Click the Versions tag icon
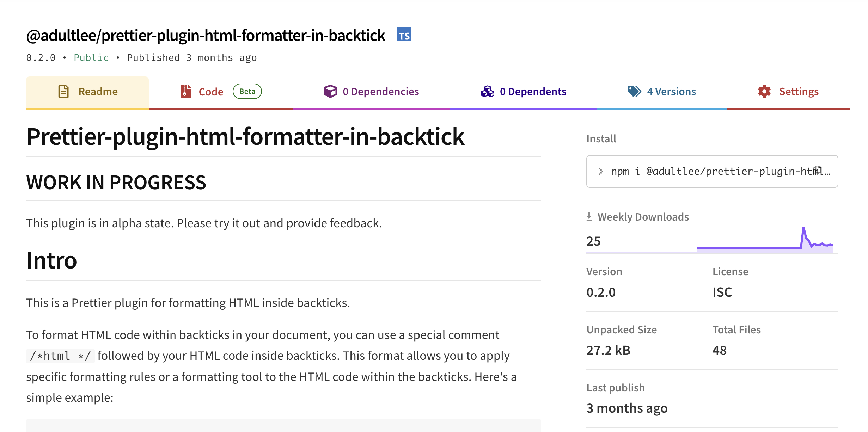The height and width of the screenshot is (432, 868). click(634, 91)
